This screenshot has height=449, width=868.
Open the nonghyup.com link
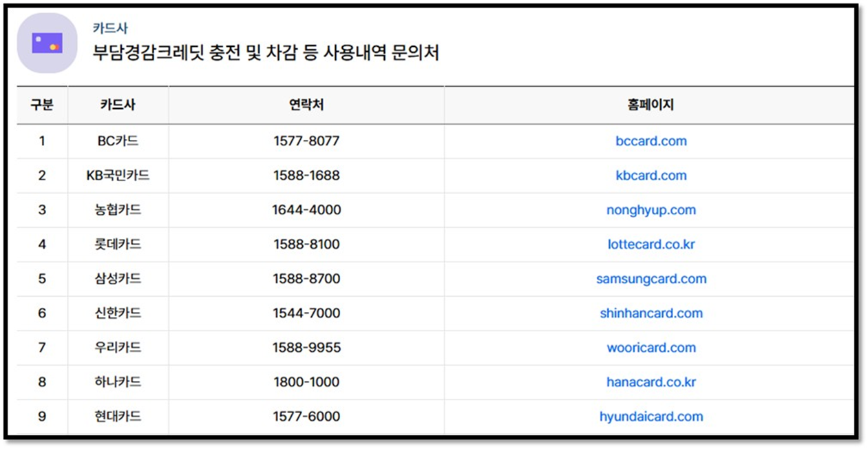pos(651,210)
